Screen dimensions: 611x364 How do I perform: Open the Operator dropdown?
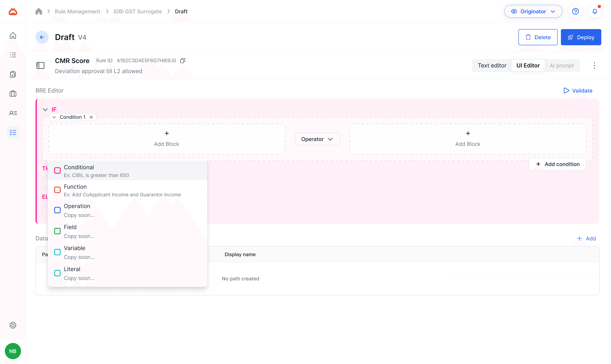(x=317, y=139)
